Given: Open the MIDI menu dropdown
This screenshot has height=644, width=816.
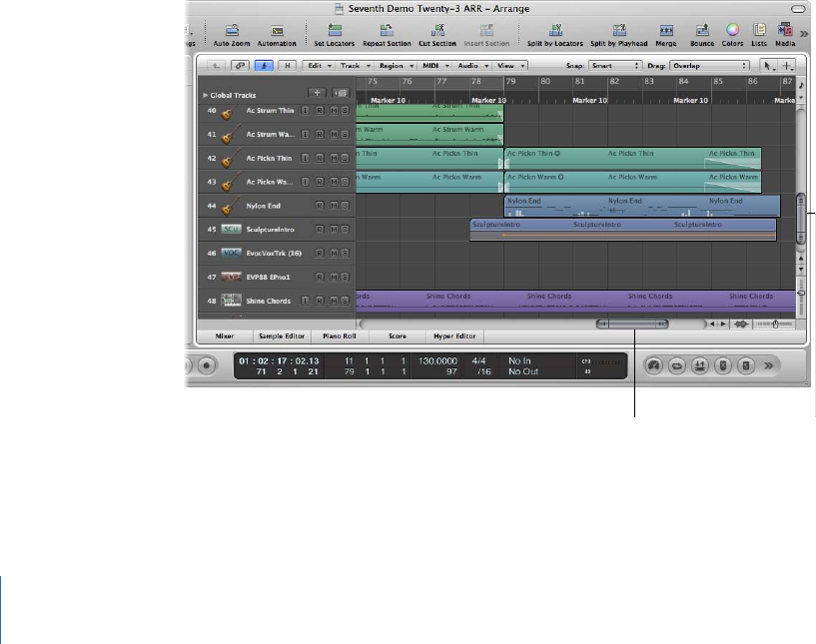Looking at the screenshot, I should pyautogui.click(x=434, y=66).
